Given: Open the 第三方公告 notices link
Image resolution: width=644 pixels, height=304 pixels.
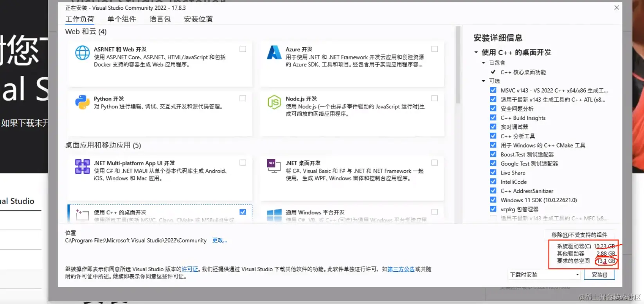Looking at the screenshot, I should 401,269.
